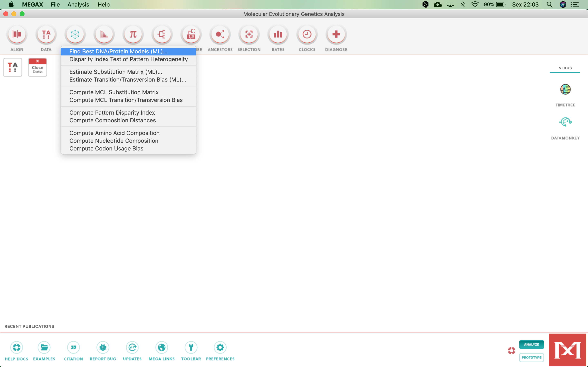Image resolution: width=588 pixels, height=367 pixels.
Task: Switch to the PROTOTYPE mode button
Action: tap(531, 358)
